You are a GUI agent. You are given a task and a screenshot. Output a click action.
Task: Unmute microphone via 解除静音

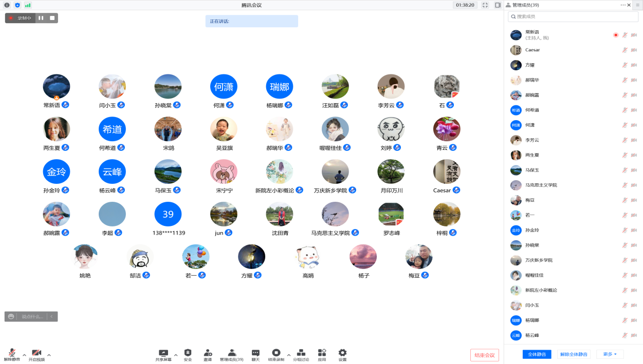11,355
